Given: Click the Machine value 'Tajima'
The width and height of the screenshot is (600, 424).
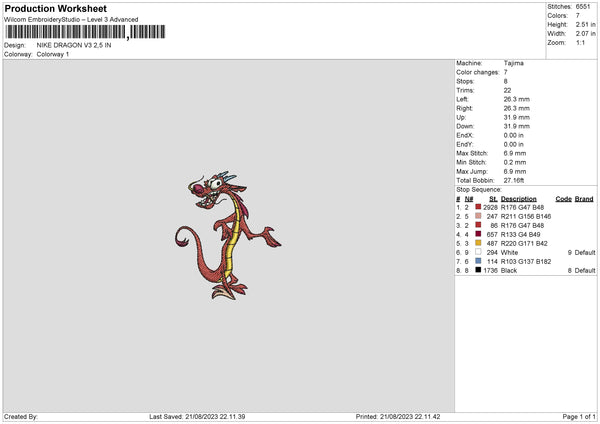Looking at the screenshot, I should (x=514, y=63).
